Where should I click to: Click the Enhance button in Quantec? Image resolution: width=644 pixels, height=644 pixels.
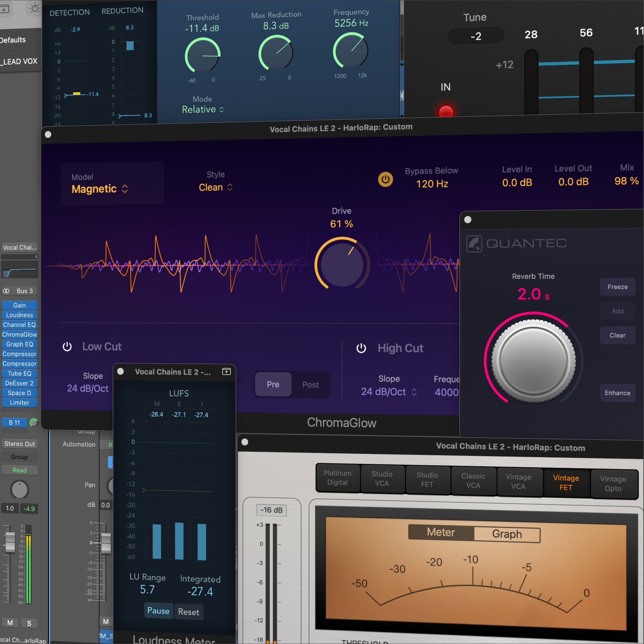coord(617,393)
